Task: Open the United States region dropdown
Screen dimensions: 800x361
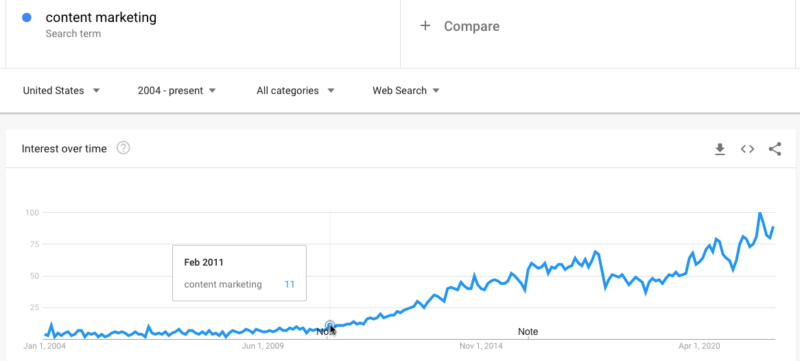Action: (x=62, y=91)
